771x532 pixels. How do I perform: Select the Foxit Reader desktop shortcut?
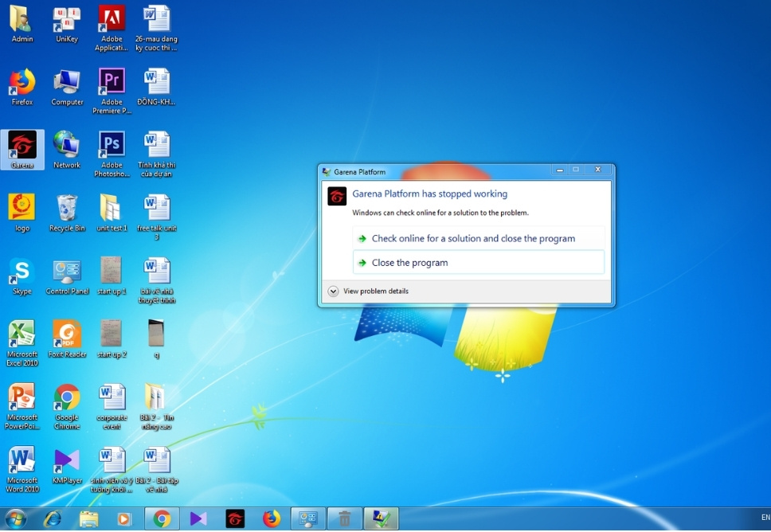coord(67,338)
